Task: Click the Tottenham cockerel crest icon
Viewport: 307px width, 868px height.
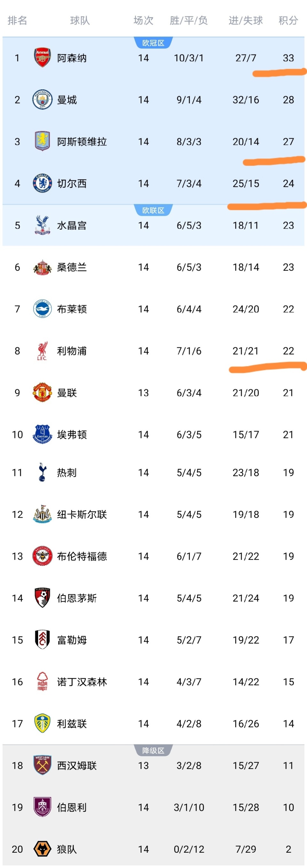Action: click(42, 472)
